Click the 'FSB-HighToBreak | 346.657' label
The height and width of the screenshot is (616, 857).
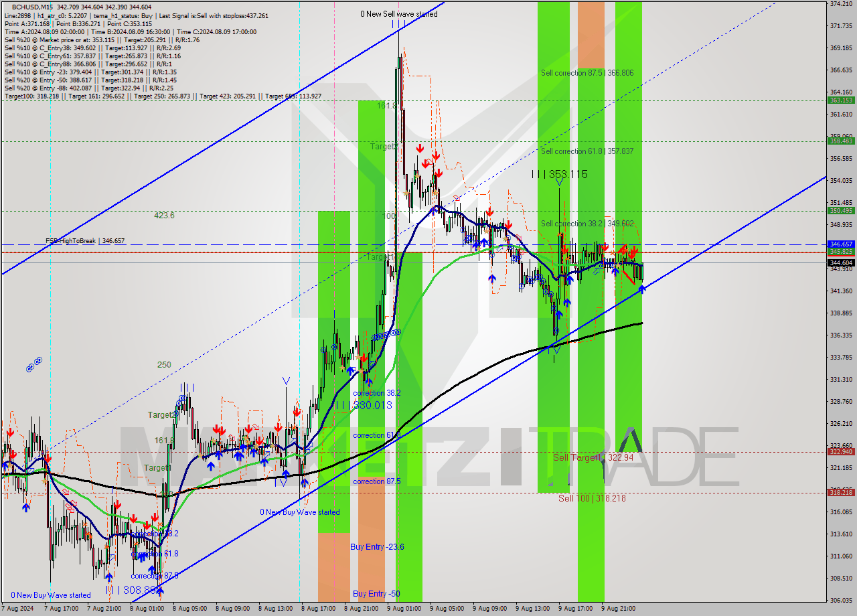click(x=85, y=241)
